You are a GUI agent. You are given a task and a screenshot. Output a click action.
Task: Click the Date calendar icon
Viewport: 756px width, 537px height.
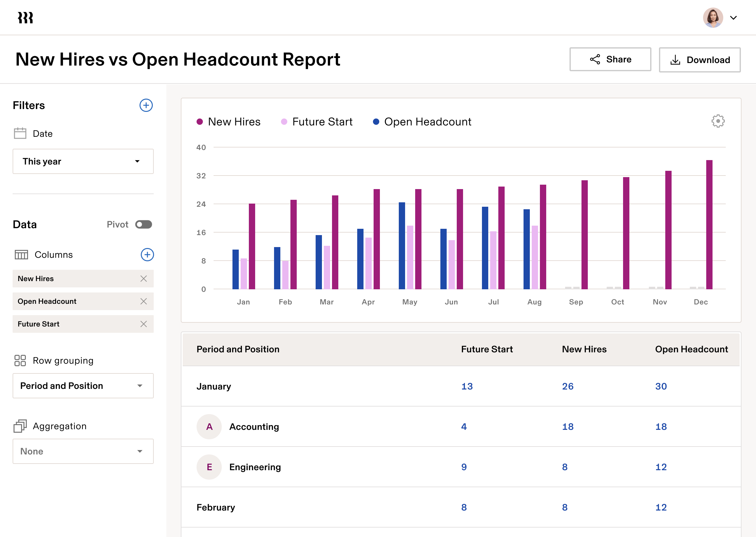20,133
